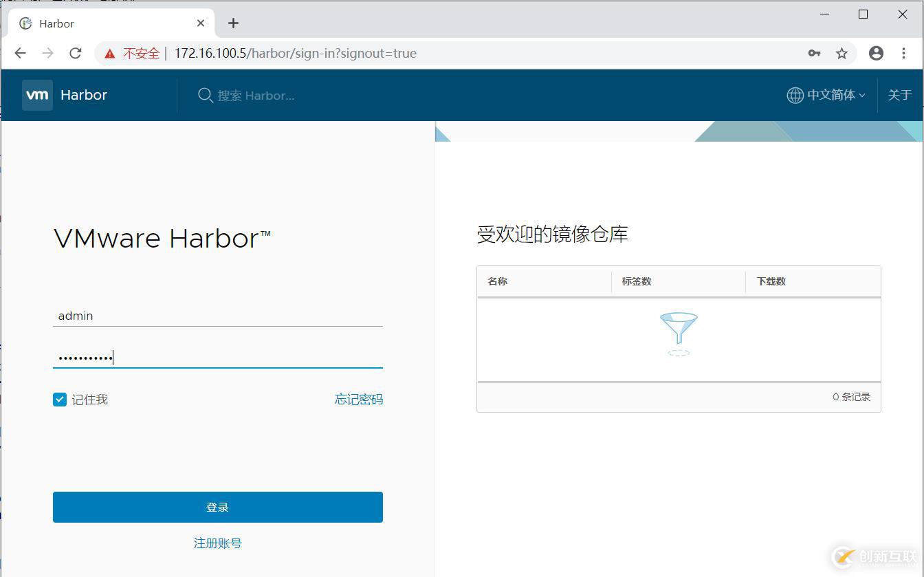Click the 受欢迎的镜像仓库 heading
This screenshot has height=577, width=924.
(552, 235)
